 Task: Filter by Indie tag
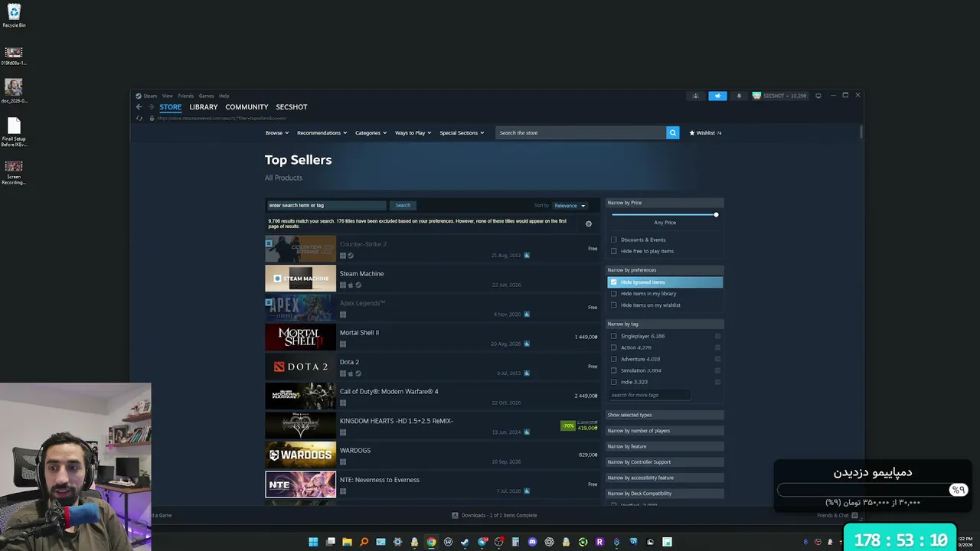613,382
